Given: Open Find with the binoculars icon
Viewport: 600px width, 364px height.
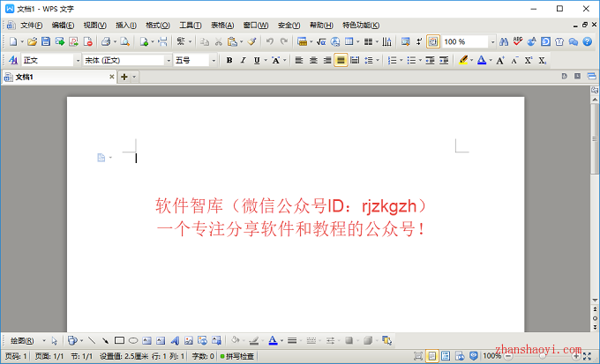Looking at the screenshot, I should (504, 41).
